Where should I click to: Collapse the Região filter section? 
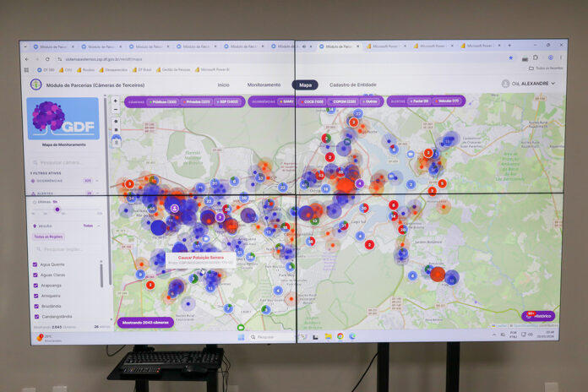pos(66,226)
